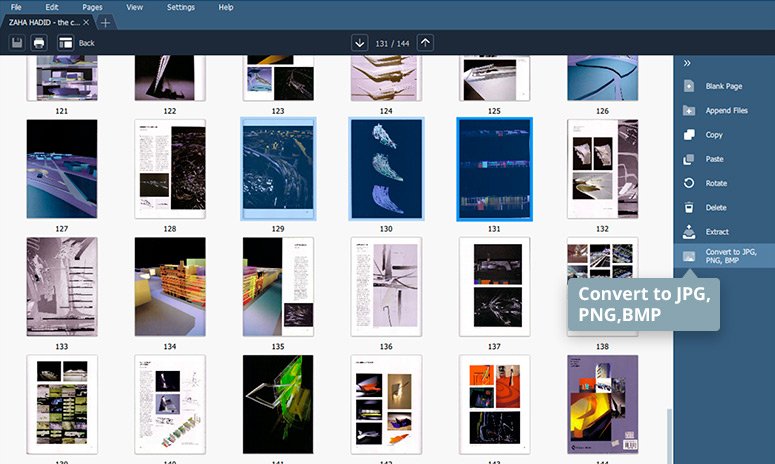Image resolution: width=775 pixels, height=464 pixels.
Task: Select page 134 thumbnail
Action: tap(170, 287)
